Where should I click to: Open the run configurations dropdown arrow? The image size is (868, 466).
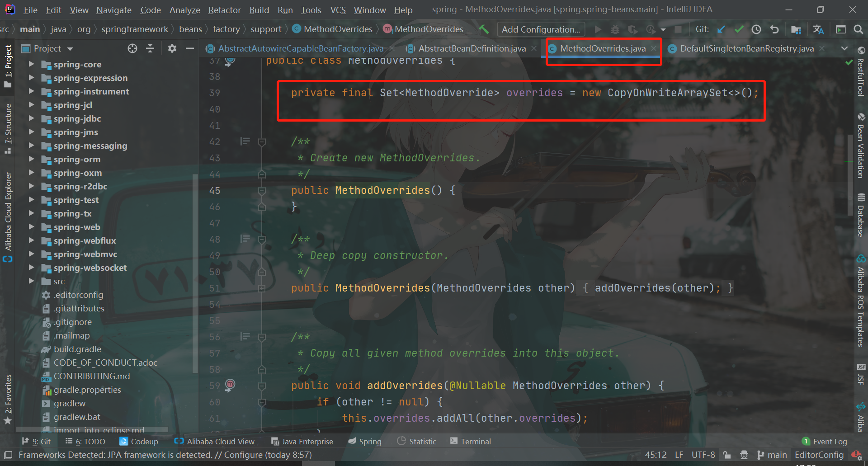[663, 30]
